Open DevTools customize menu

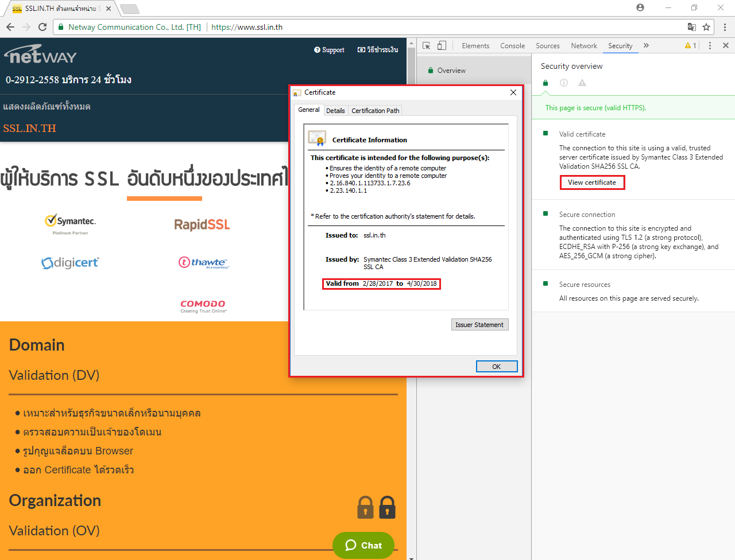tap(710, 46)
